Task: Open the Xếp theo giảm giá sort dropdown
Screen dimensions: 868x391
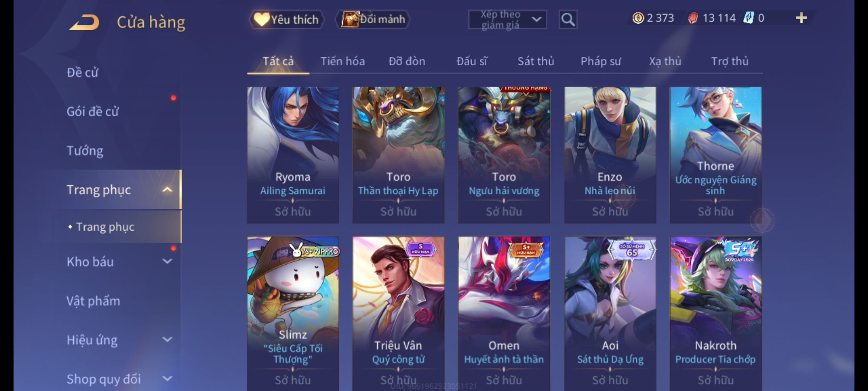Action: [x=507, y=20]
